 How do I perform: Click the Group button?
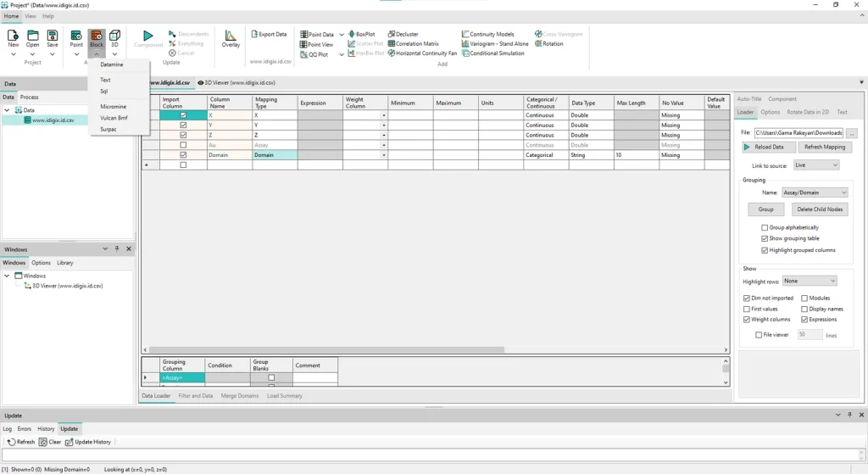pos(765,209)
